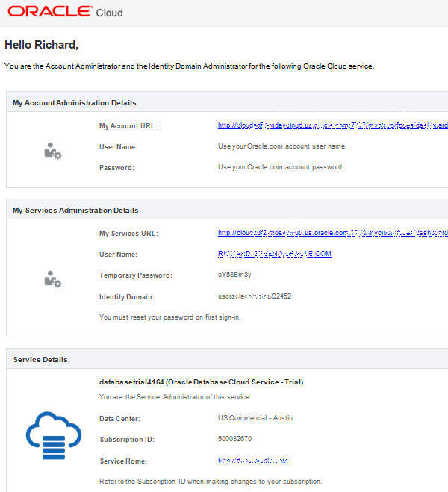This screenshot has height=492, width=448.
Task: Click the Account Administration user-gear icon
Action: coord(53,151)
